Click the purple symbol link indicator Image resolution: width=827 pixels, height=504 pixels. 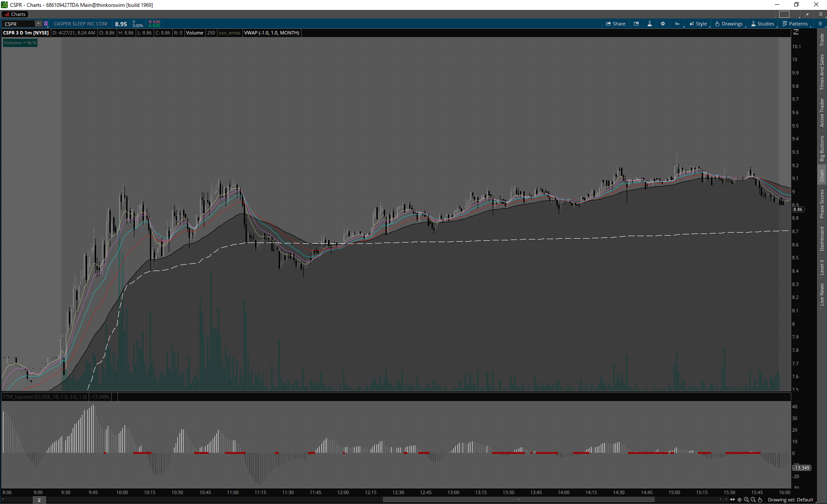pyautogui.click(x=46, y=24)
